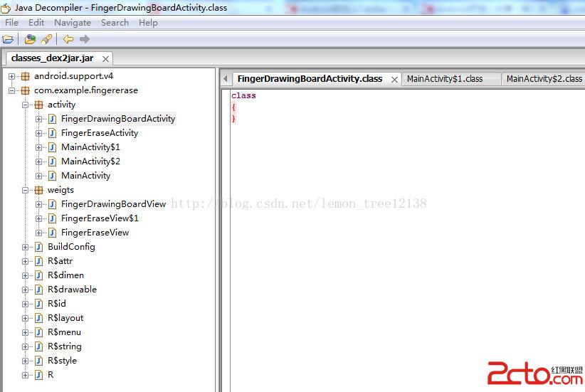
Task: Click the FingerDrawingBoardView class file icon
Action: (53, 204)
